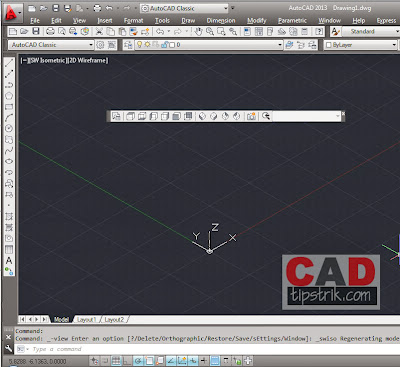The height and width of the screenshot is (367, 400).
Task: Open the Draw menu
Action: pos(188,21)
